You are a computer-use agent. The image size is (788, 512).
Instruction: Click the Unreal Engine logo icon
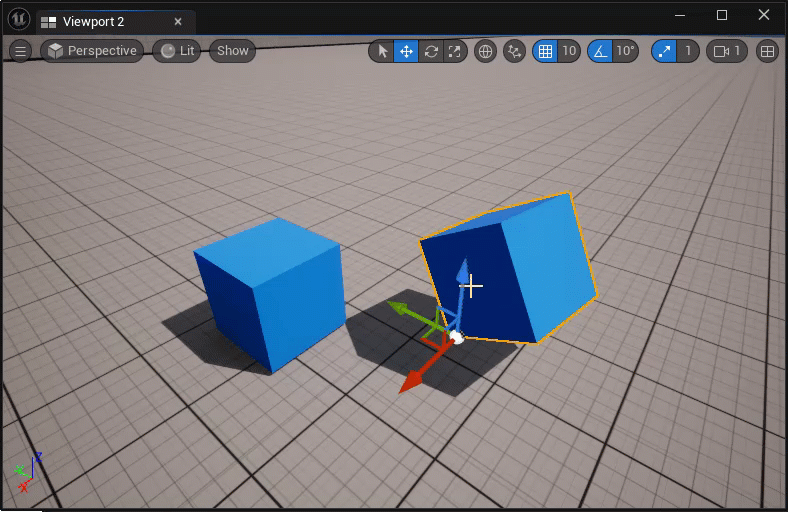[x=19, y=20]
